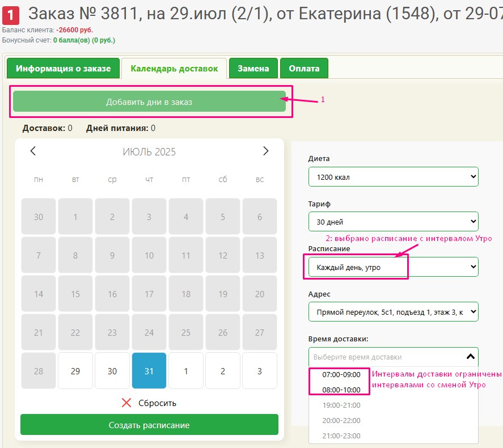Image resolution: width=503 pixels, height=448 pixels.
Task: Click the Выберите время доставки field
Action: click(x=386, y=357)
